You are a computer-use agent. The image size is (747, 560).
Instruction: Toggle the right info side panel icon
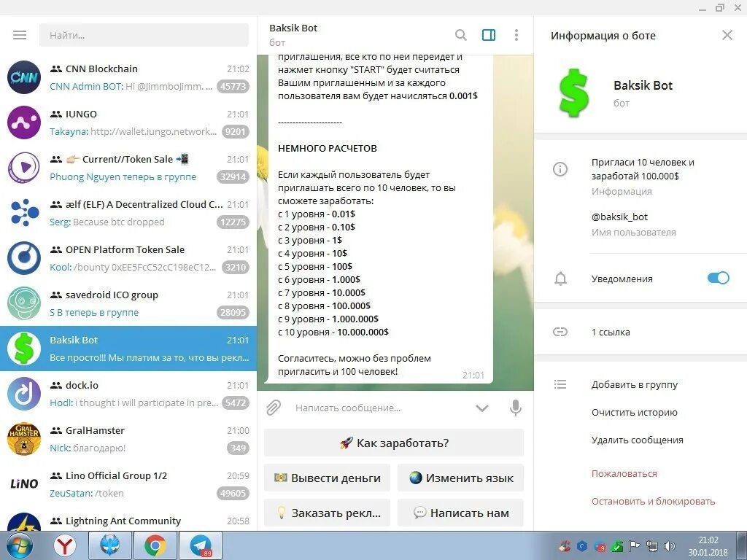click(x=489, y=35)
